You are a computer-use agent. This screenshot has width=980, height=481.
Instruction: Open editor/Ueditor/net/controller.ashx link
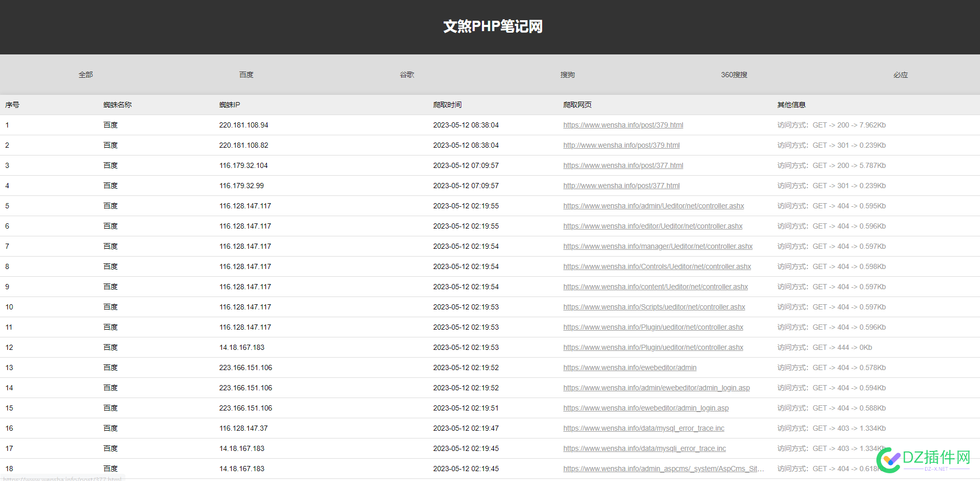[653, 226]
